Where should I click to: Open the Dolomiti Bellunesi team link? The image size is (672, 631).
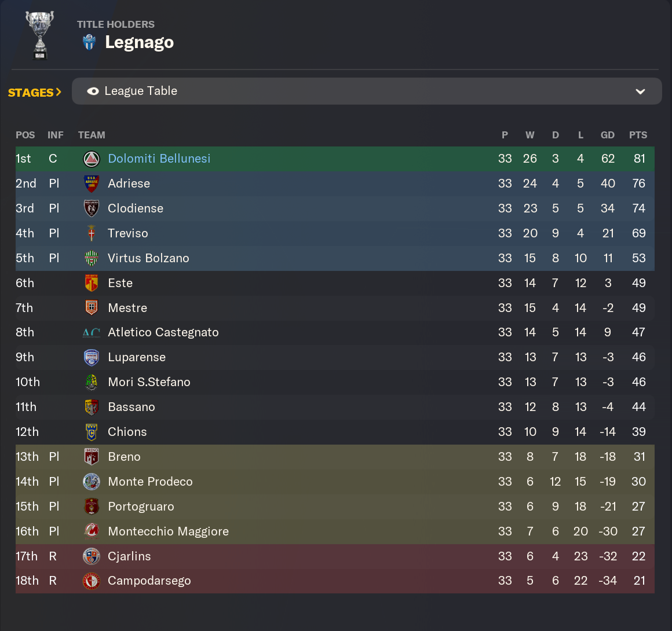[x=159, y=159]
